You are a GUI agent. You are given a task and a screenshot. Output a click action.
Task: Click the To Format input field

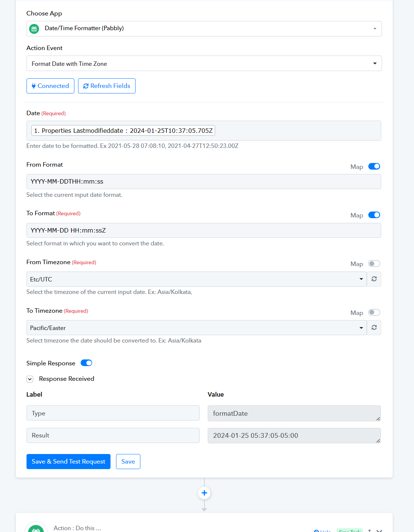204,230
